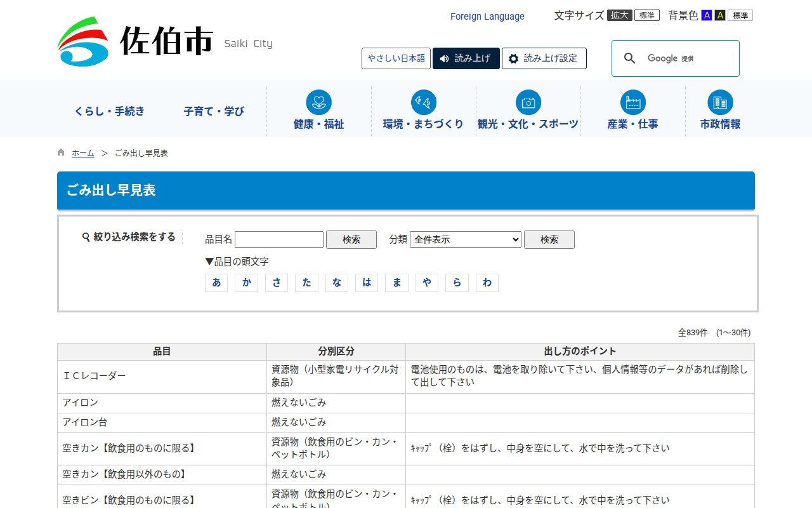Open the 産業・仕事 factory icon
This screenshot has width=812, height=508.
pyautogui.click(x=632, y=102)
